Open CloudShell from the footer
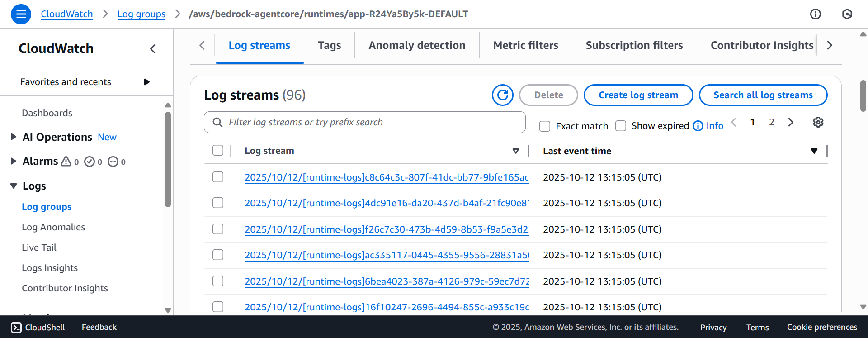 point(38,327)
